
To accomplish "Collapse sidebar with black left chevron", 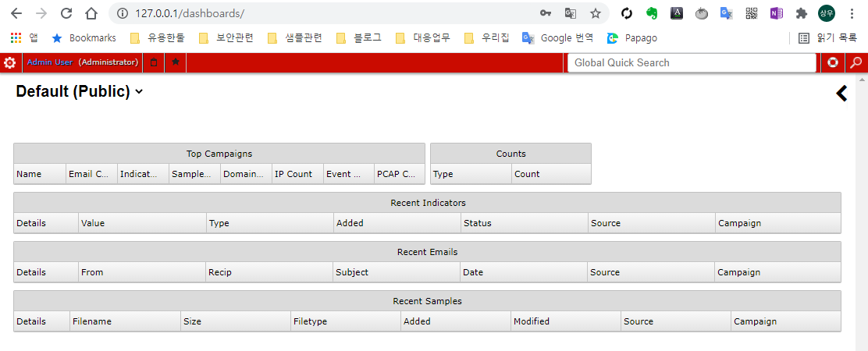I will click(841, 93).
